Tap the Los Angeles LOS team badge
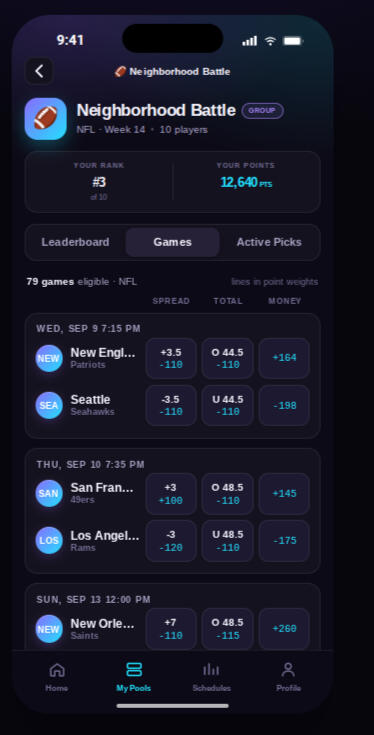The height and width of the screenshot is (735, 374). 49,540
